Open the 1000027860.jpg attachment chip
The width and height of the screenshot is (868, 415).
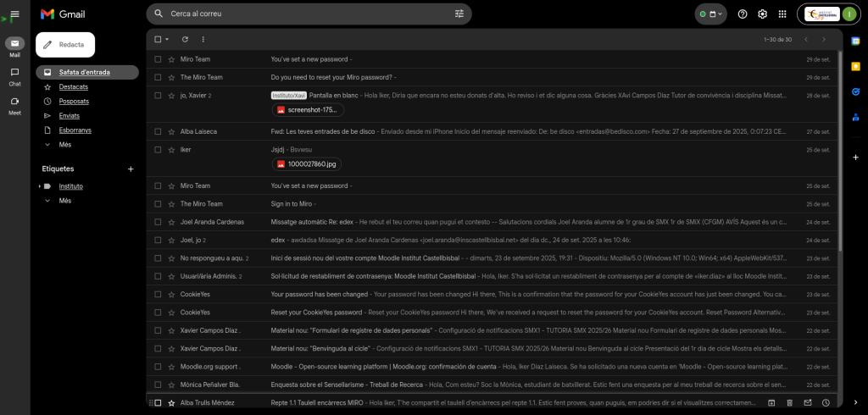click(x=307, y=163)
